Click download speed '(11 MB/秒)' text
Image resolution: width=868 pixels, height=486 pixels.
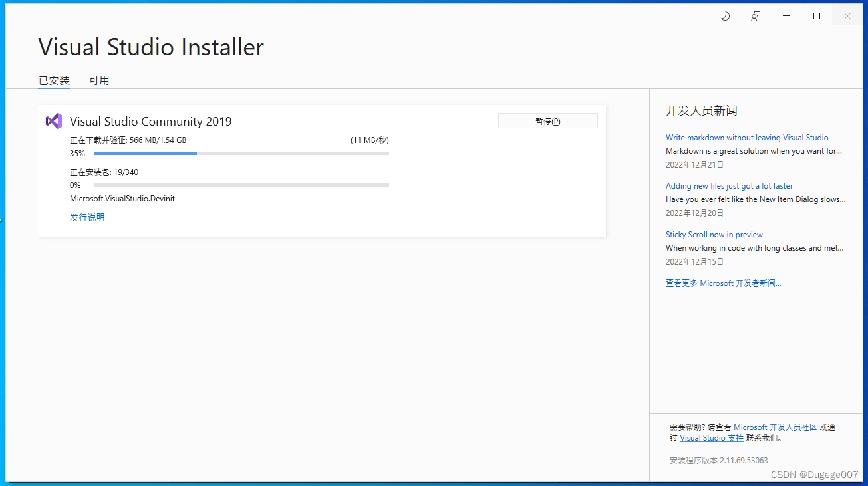point(370,140)
